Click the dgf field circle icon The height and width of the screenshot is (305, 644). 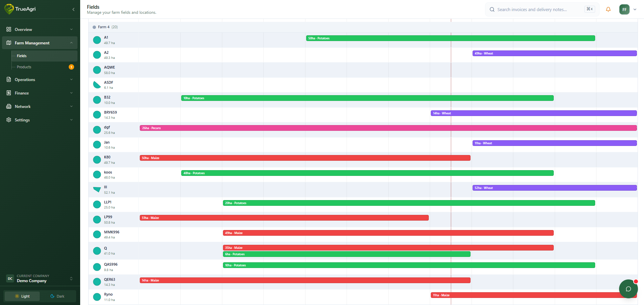coord(97,130)
